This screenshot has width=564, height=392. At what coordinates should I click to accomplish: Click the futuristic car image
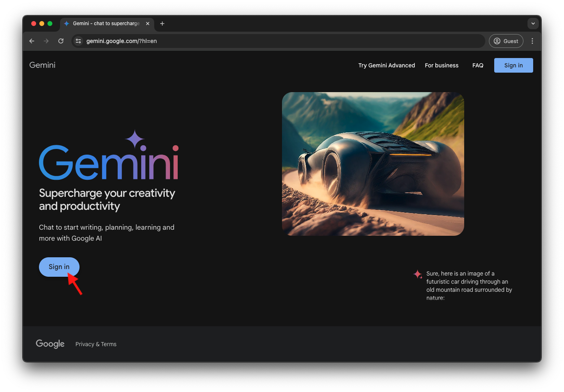[373, 164]
